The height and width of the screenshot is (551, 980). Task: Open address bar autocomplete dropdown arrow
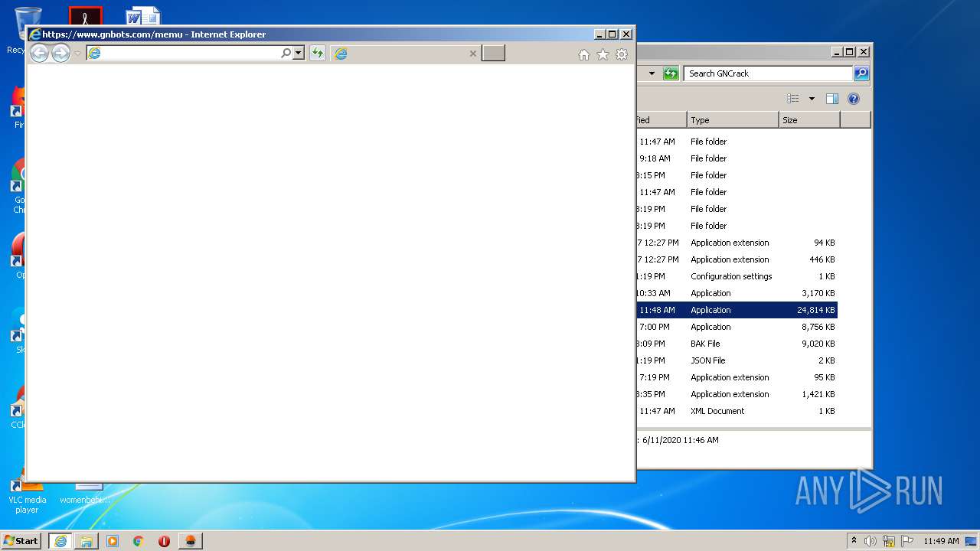tap(299, 53)
